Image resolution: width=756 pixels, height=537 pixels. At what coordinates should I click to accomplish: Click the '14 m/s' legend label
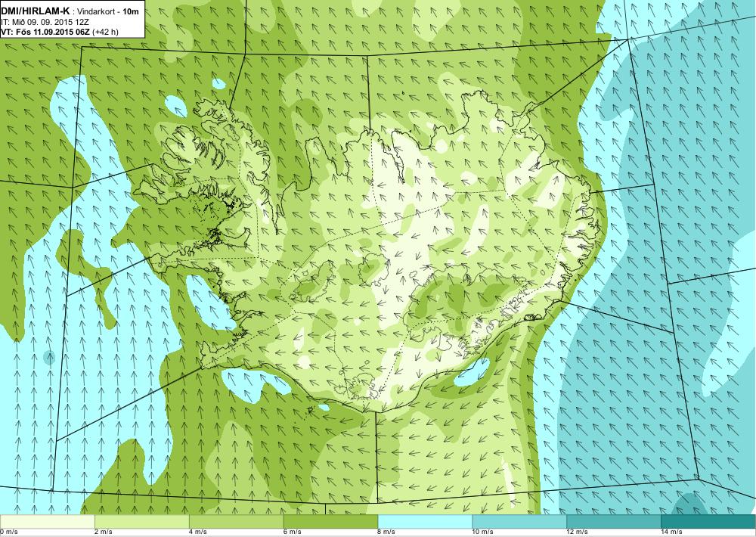(x=671, y=532)
